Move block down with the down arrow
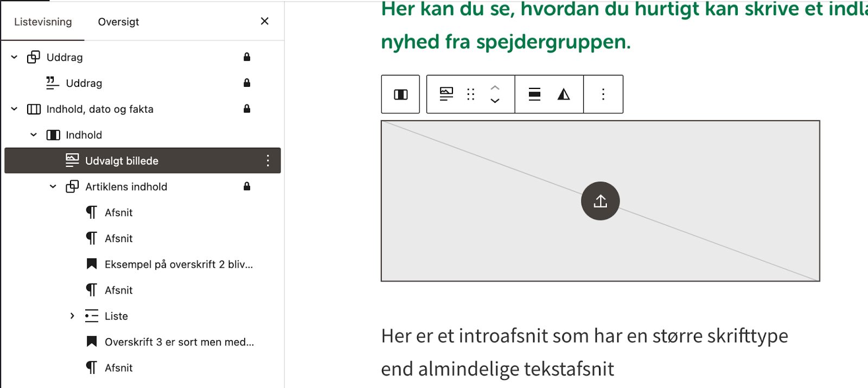 [x=495, y=101]
